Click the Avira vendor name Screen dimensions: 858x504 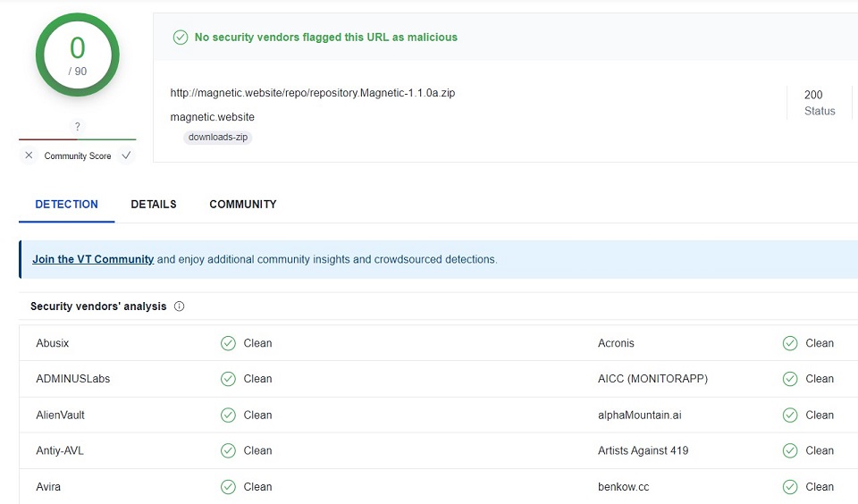click(x=48, y=486)
